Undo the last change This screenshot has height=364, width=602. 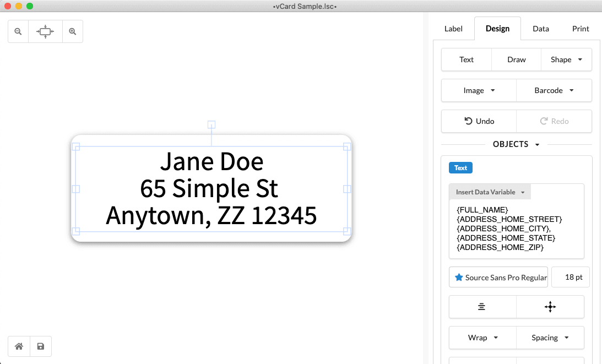[x=479, y=121]
